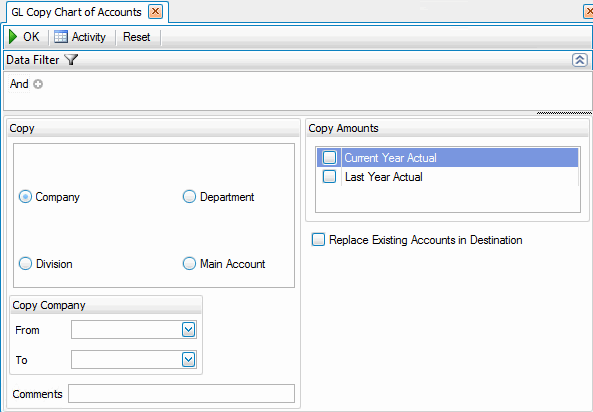The image size is (593, 412).
Task: Toggle Replace Existing Accounts in Destination
Action: (x=318, y=239)
